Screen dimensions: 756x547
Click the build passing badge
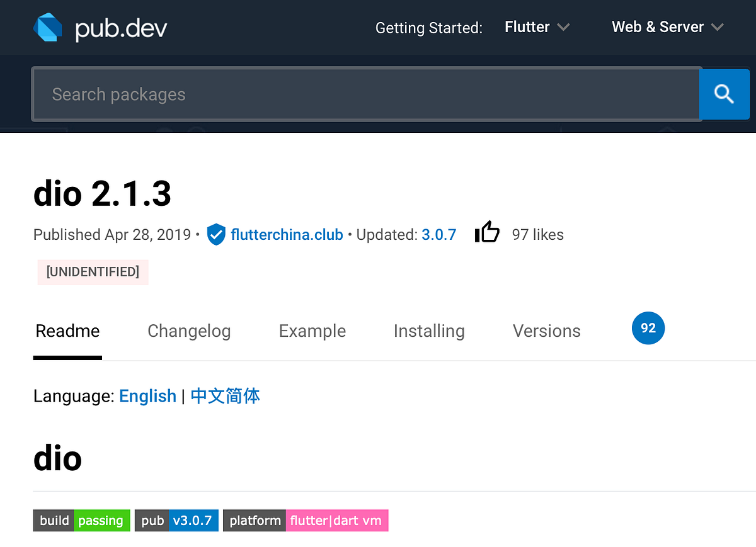[x=81, y=521]
